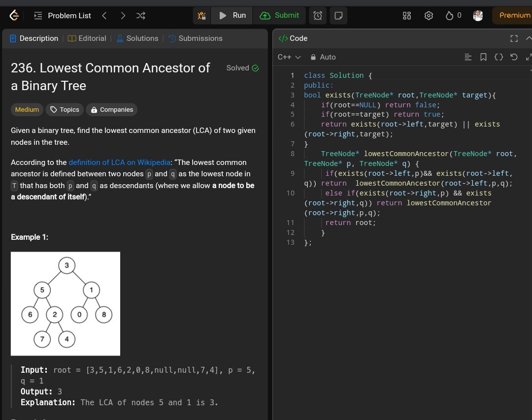Click the 'Input:' label in example
The width and height of the screenshot is (532, 420).
click(x=34, y=370)
